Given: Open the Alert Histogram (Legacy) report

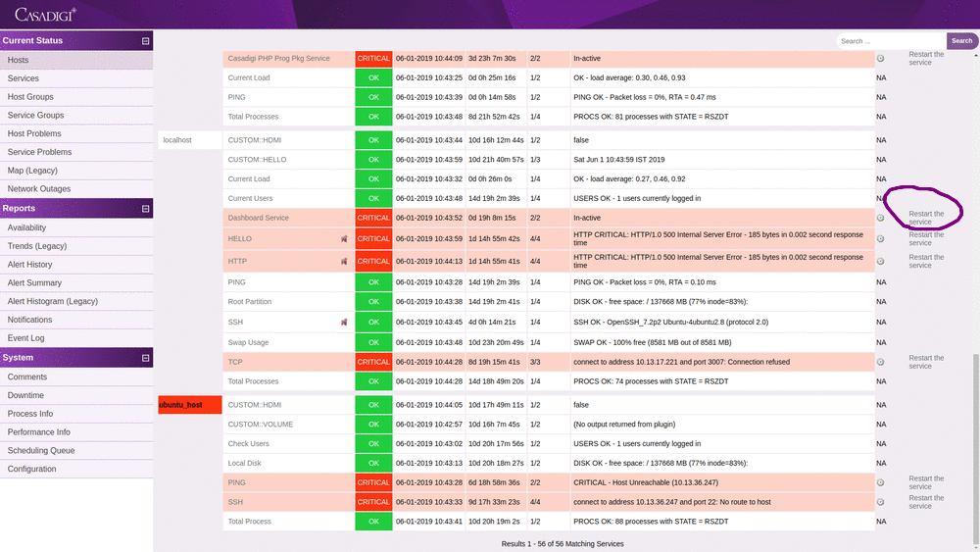Looking at the screenshot, I should point(53,301).
